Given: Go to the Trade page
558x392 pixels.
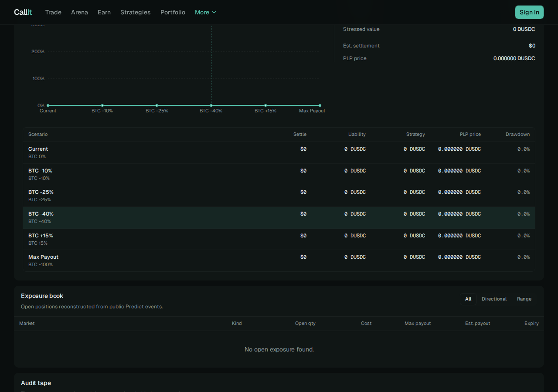Looking at the screenshot, I should point(53,12).
